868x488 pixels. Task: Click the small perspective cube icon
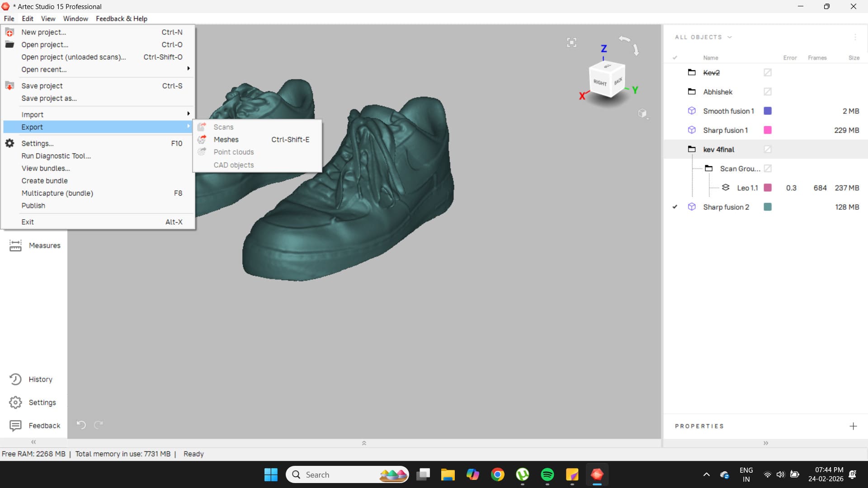pyautogui.click(x=642, y=113)
